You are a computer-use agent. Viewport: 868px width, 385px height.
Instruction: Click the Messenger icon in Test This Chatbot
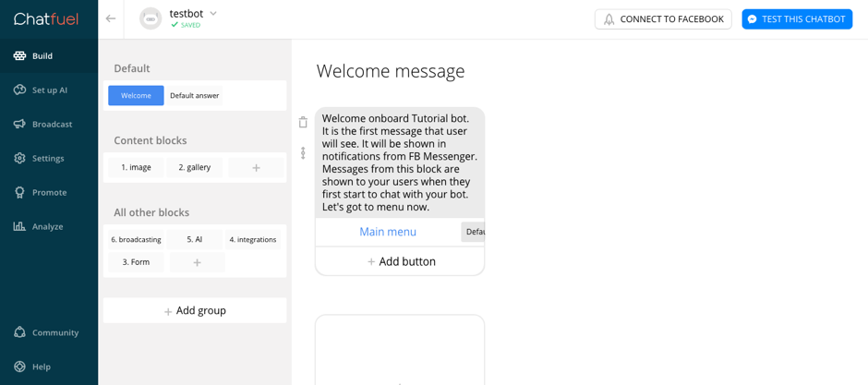(x=752, y=19)
